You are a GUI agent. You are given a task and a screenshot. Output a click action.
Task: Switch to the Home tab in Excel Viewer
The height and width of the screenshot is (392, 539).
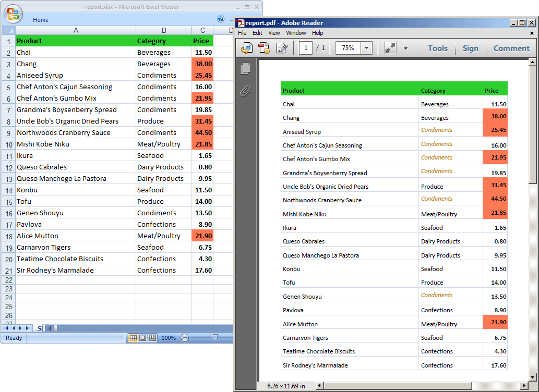[x=40, y=20]
